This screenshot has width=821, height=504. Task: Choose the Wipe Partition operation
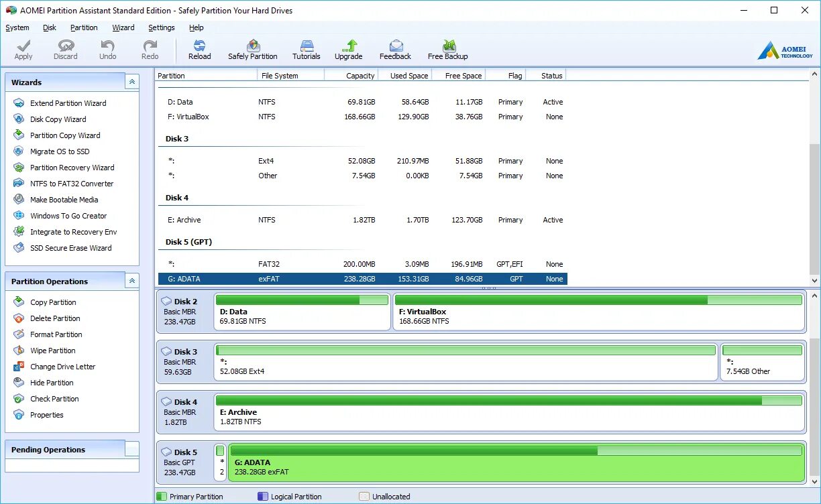(x=52, y=351)
